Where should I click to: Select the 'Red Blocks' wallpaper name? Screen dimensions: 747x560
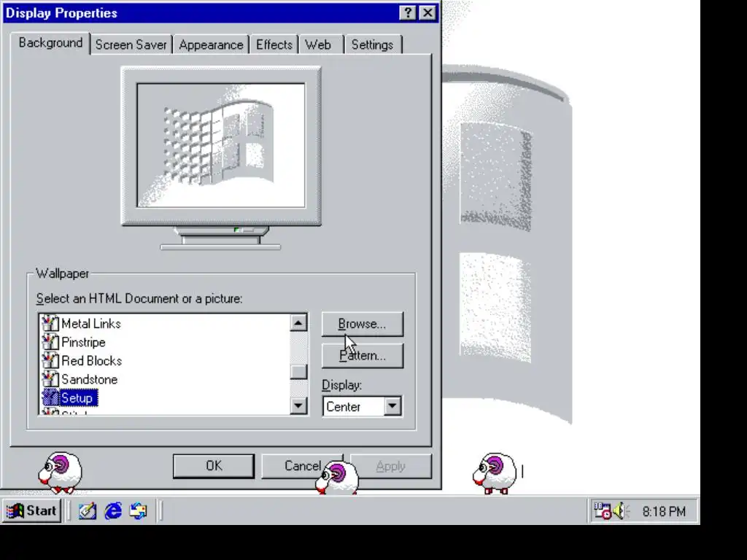[x=91, y=360]
